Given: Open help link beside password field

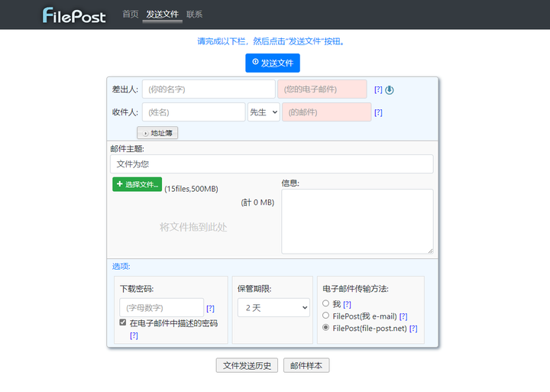Looking at the screenshot, I should tap(211, 309).
